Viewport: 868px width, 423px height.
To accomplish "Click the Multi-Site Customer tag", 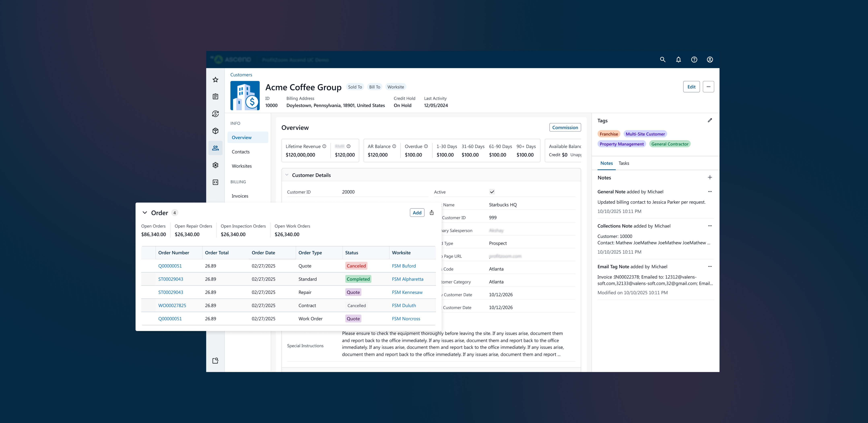I will [x=645, y=134].
